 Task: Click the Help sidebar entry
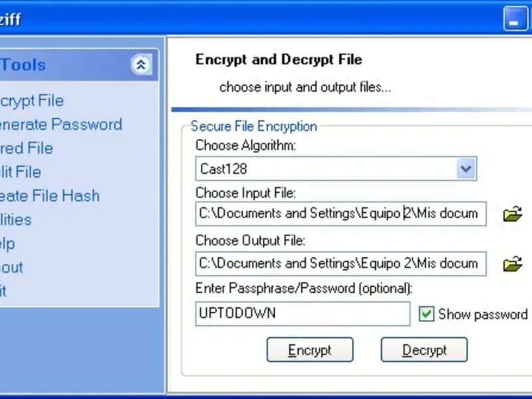[7, 243]
